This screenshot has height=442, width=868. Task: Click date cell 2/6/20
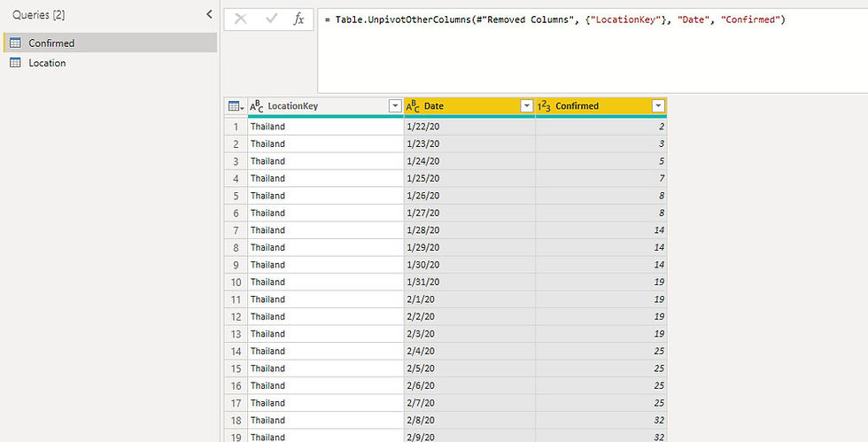click(x=469, y=386)
